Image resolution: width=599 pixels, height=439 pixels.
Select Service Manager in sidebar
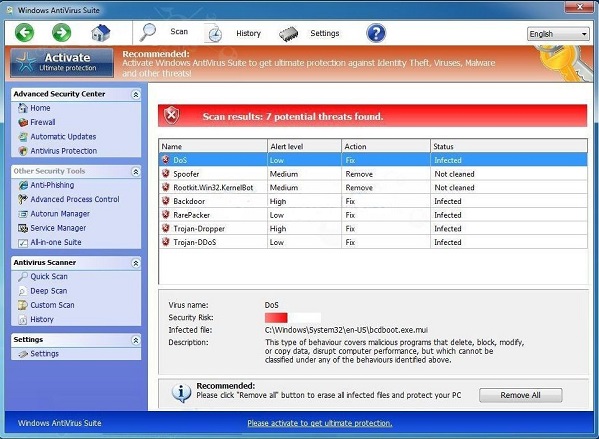tap(58, 228)
